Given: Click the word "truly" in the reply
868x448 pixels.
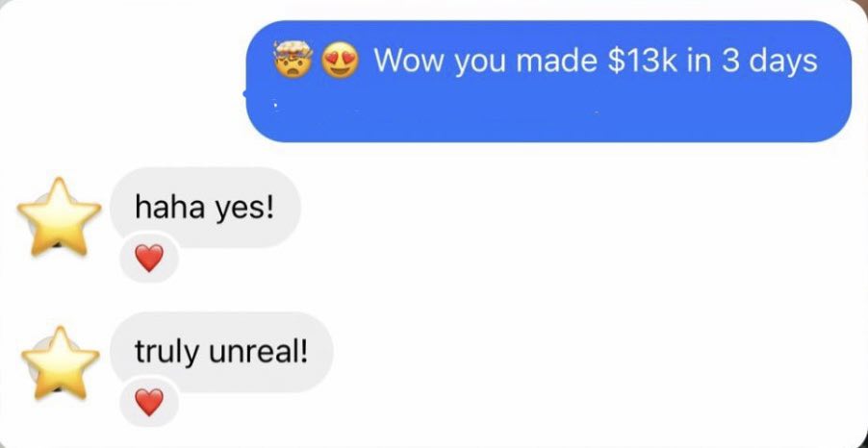Looking at the screenshot, I should pos(168,353).
